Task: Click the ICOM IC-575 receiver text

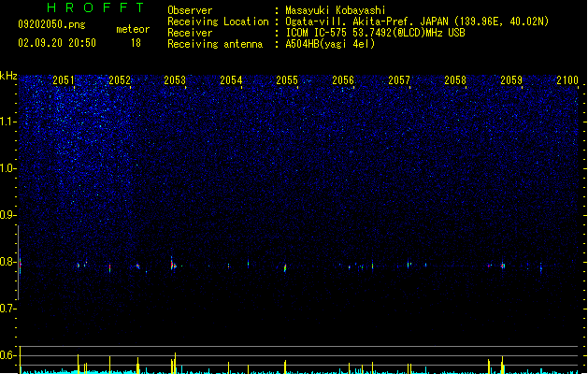Action: click(375, 33)
